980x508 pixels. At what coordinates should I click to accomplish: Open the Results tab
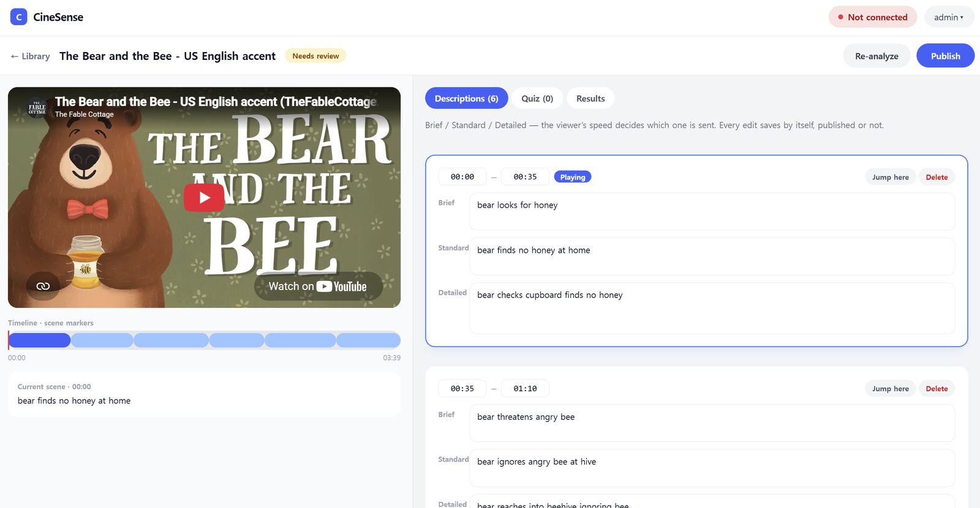tap(590, 99)
